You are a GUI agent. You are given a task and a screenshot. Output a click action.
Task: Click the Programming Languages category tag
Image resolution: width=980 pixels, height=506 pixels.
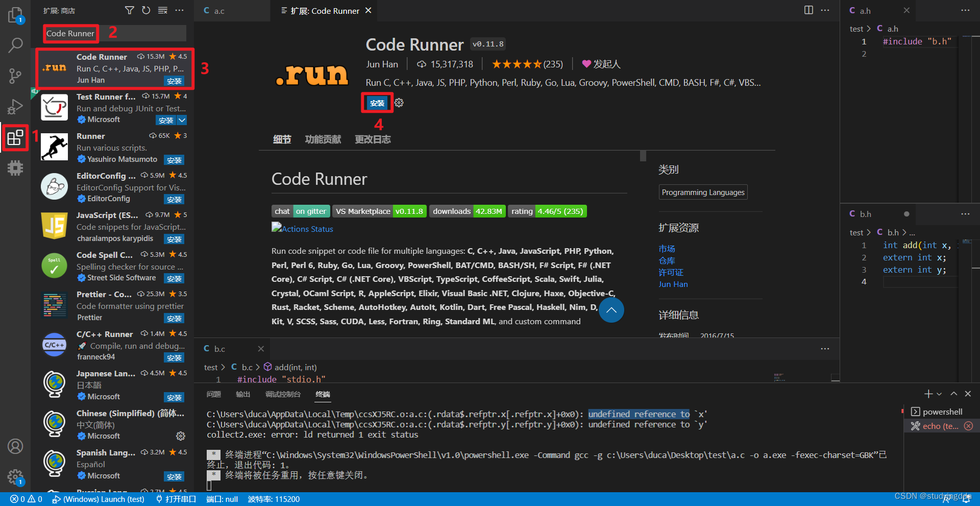pyautogui.click(x=703, y=192)
